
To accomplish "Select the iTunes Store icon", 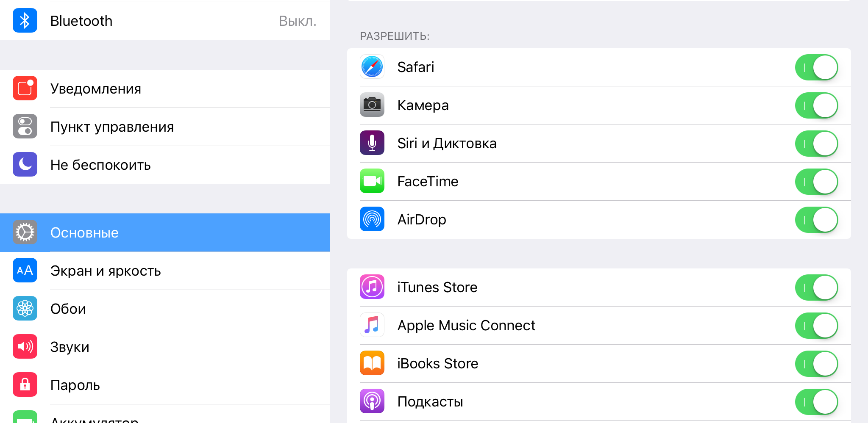I will [x=372, y=287].
